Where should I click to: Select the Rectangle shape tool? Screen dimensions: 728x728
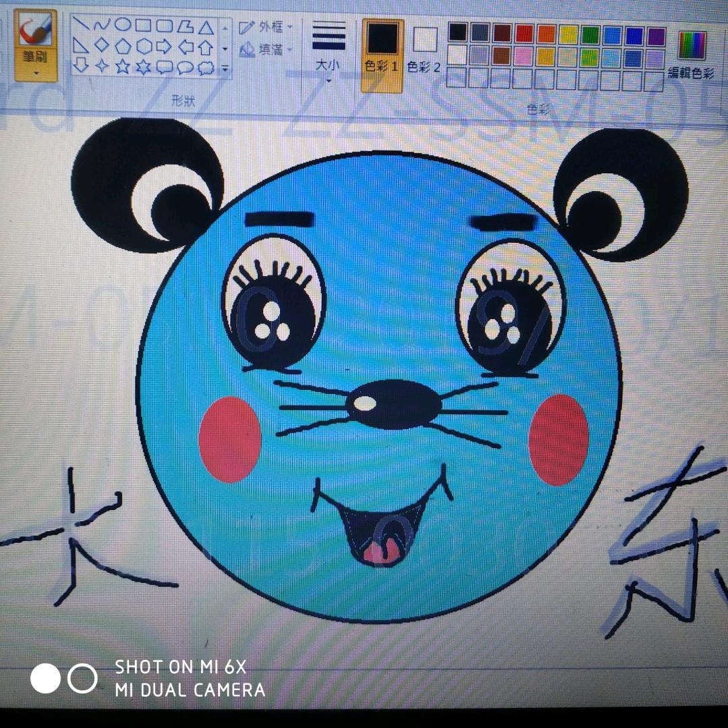(x=144, y=25)
